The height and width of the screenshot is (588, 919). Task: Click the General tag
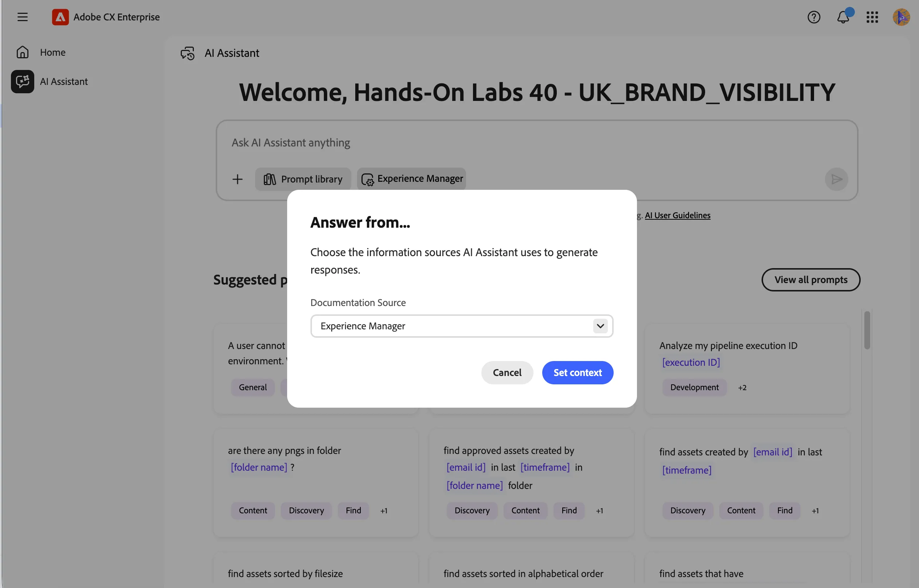coord(253,387)
